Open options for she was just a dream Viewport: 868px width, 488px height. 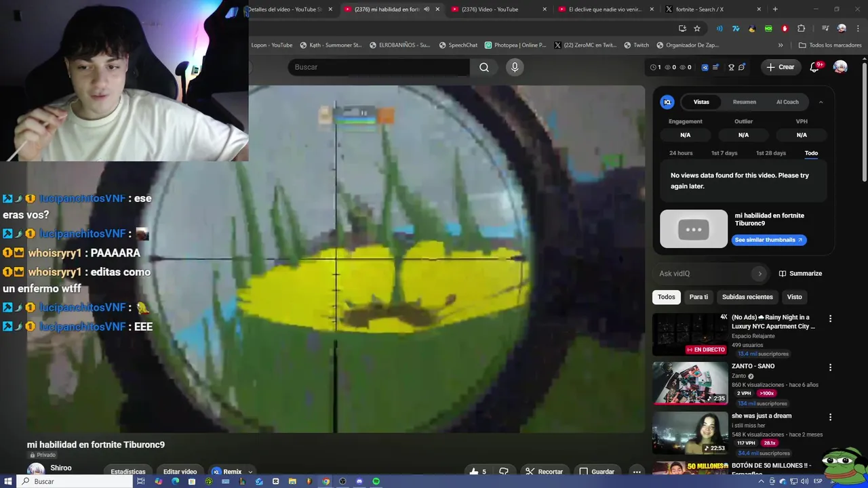830,417
